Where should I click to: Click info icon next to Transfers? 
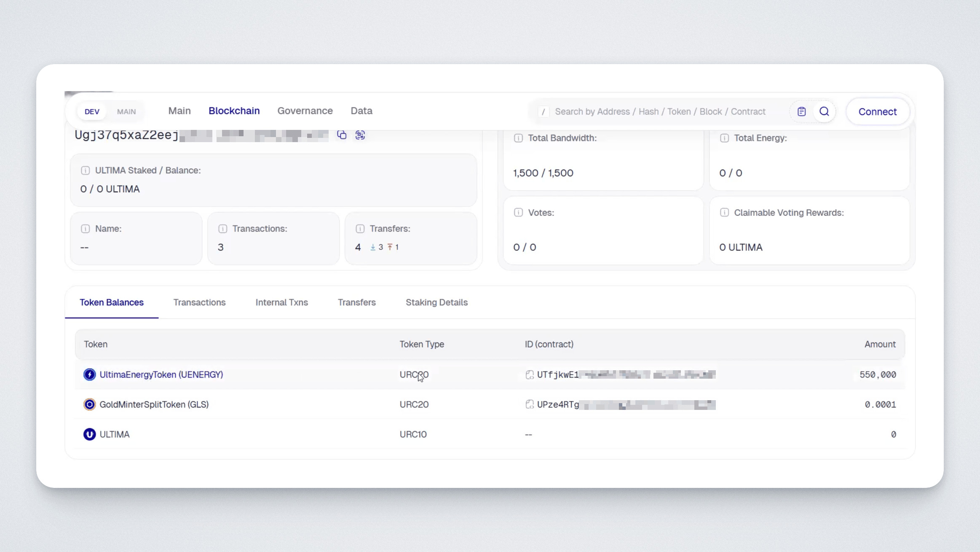(x=360, y=229)
